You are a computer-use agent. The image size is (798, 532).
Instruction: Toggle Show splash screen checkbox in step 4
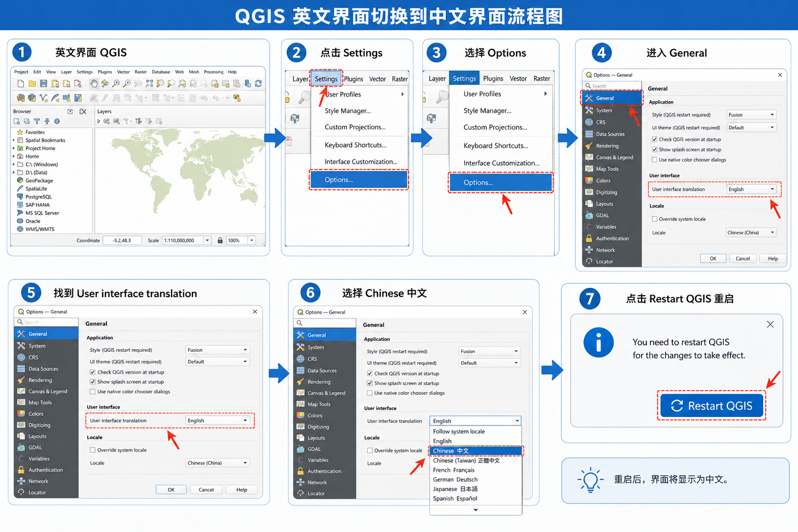(655, 150)
